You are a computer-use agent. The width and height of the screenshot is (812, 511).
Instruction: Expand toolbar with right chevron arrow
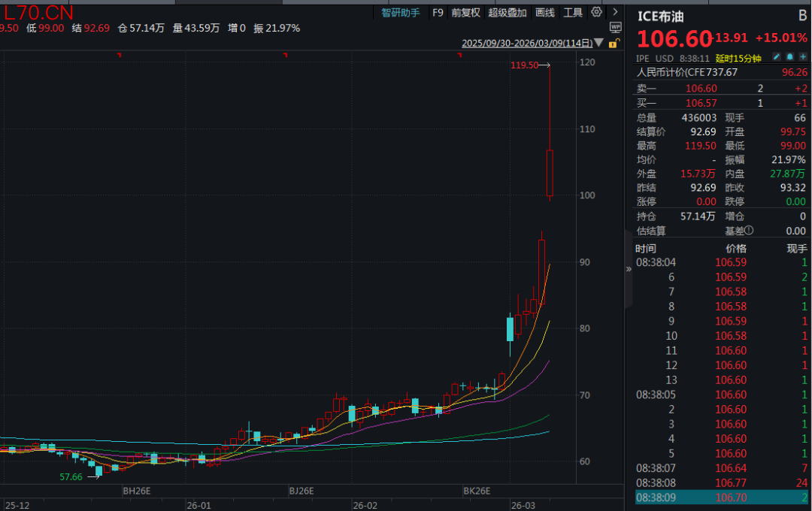click(615, 12)
